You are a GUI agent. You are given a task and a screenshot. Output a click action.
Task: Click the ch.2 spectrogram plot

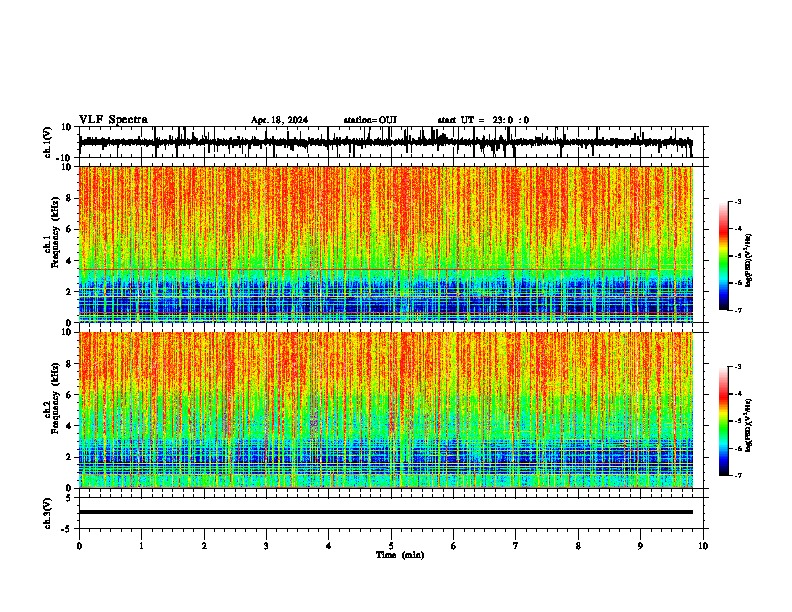(386, 410)
